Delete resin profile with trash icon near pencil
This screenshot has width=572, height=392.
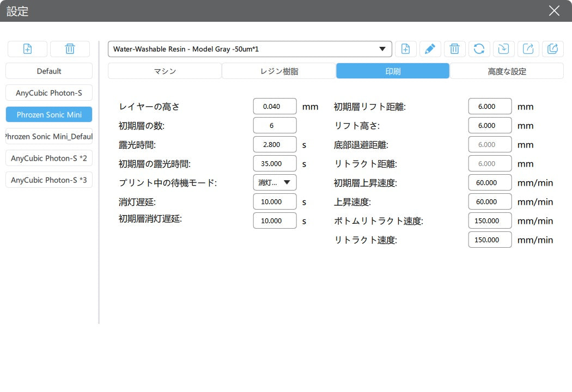pos(454,49)
